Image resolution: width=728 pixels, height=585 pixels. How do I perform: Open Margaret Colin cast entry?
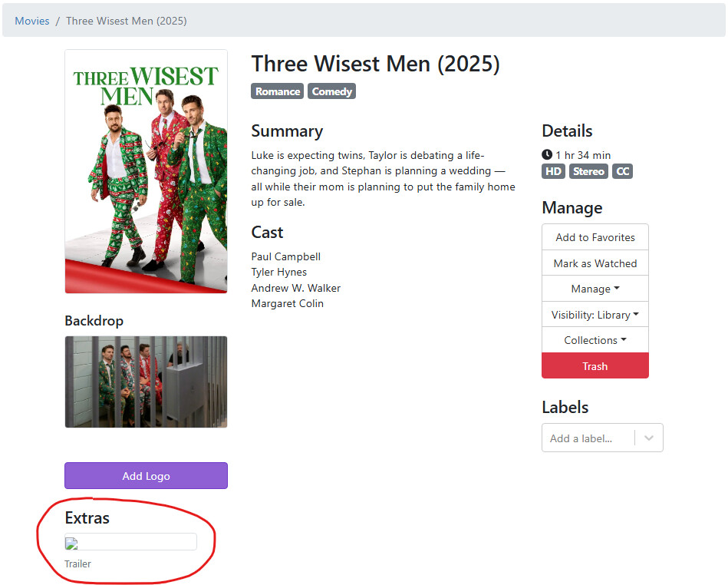(x=288, y=303)
